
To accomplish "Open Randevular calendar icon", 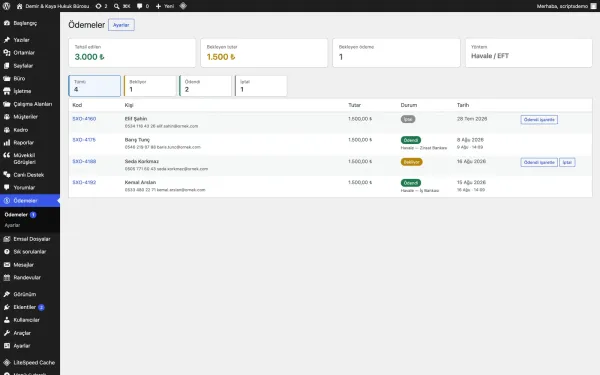I will pos(7,278).
